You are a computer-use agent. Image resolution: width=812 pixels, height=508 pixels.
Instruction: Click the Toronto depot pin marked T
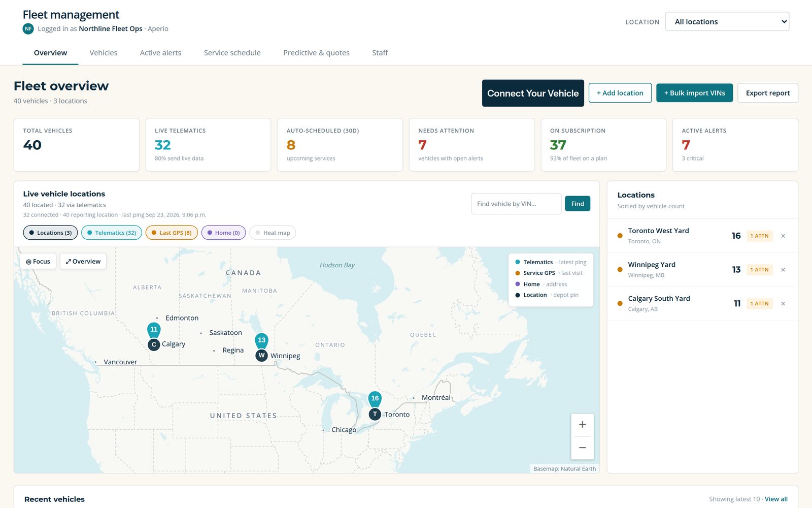[x=375, y=414]
